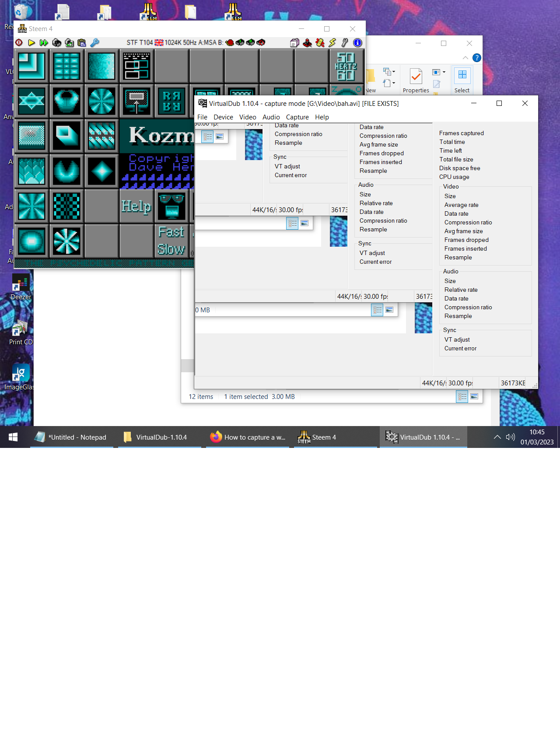Viewport: 560px width, 741px height.
Task: Collapse the Explorer ribbon with the chevron
Action: [465, 58]
